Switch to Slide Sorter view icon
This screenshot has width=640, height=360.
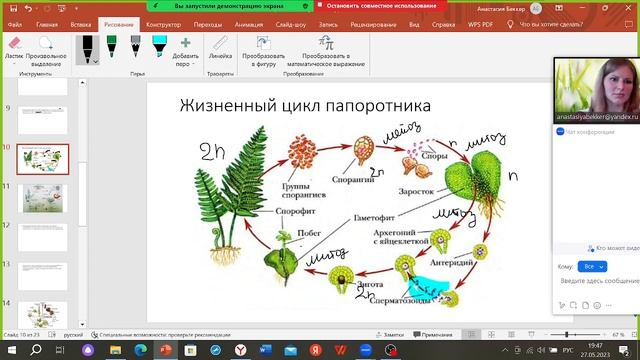(x=491, y=335)
